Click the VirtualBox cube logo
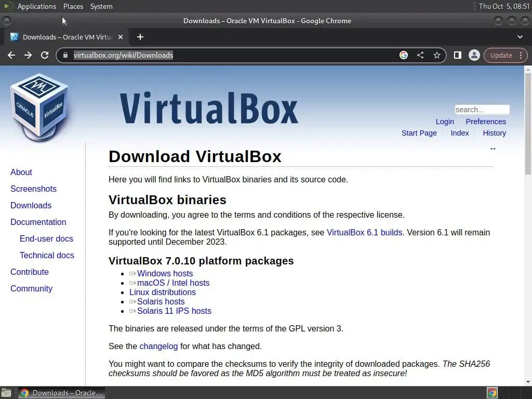The height and width of the screenshot is (399, 532). [39, 107]
